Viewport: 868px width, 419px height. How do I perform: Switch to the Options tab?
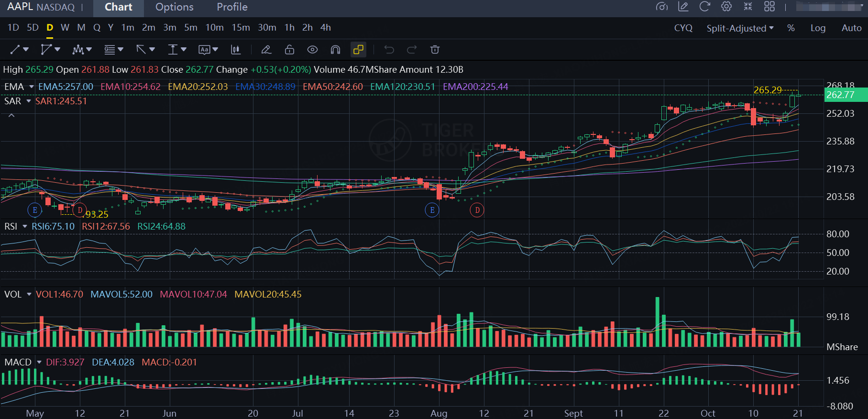click(175, 7)
